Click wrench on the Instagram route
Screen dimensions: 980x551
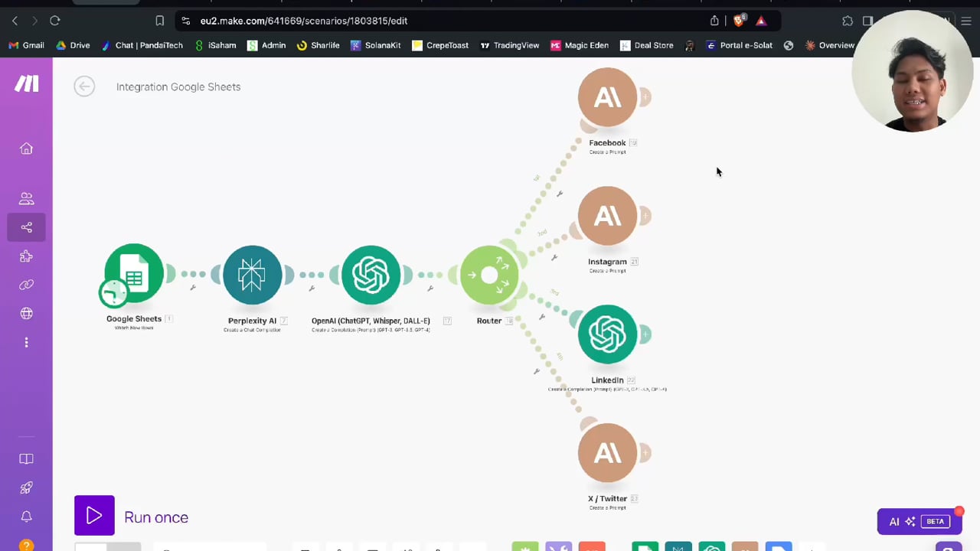554,257
